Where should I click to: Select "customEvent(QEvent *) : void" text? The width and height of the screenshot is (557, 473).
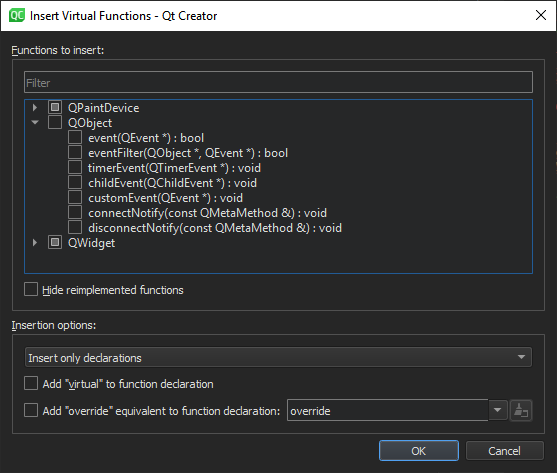click(x=166, y=198)
